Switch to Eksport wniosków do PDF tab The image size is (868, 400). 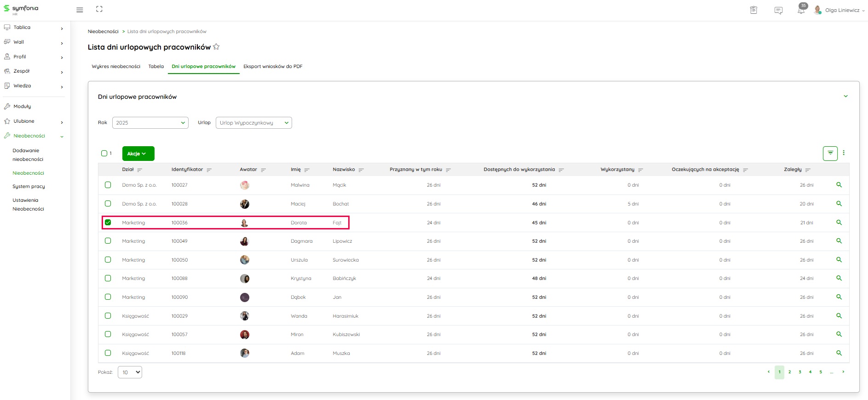273,66
